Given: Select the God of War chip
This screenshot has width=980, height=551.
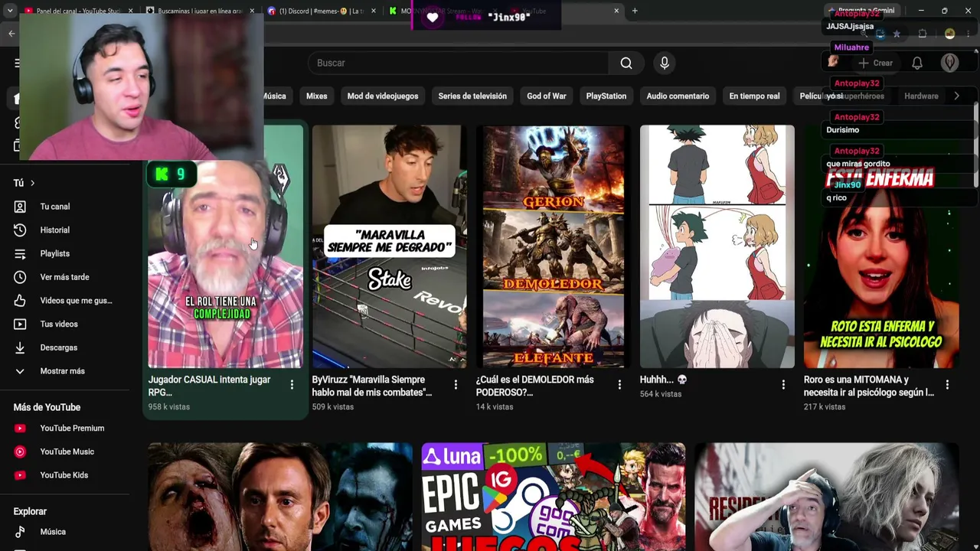Looking at the screenshot, I should click(547, 96).
